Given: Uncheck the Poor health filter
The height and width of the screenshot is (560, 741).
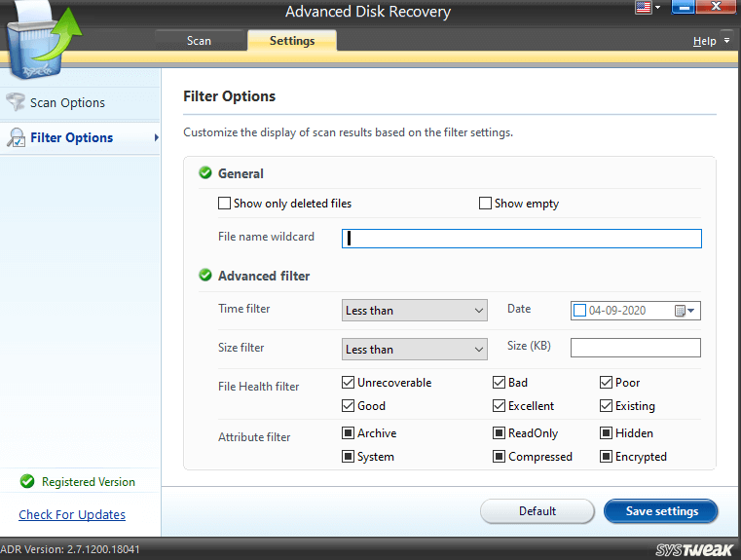Looking at the screenshot, I should [x=606, y=383].
